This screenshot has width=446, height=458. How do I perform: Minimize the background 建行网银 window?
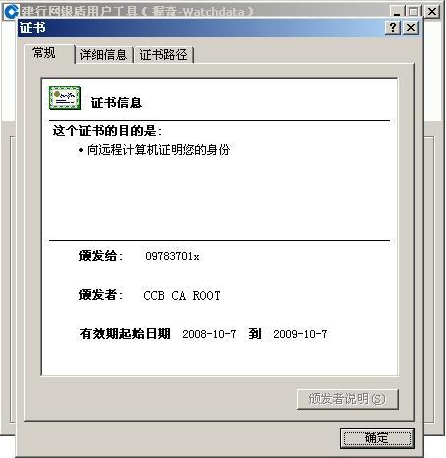(x=397, y=12)
